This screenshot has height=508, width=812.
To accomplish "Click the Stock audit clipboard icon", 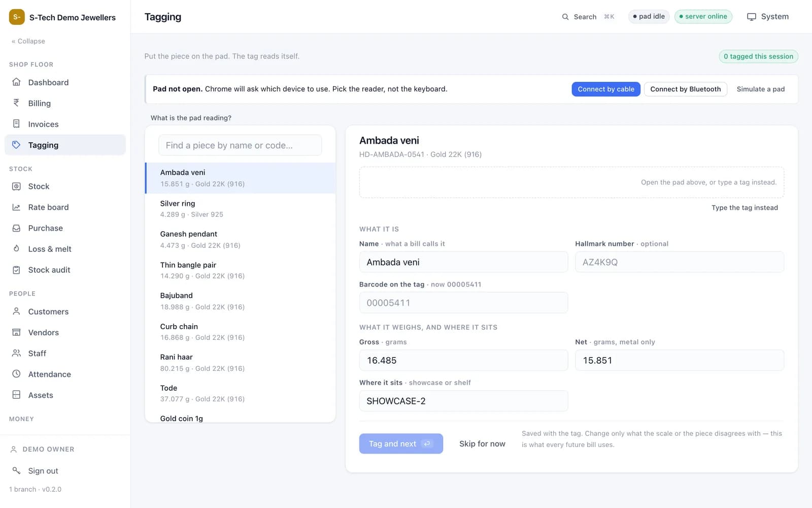I will coord(16,270).
